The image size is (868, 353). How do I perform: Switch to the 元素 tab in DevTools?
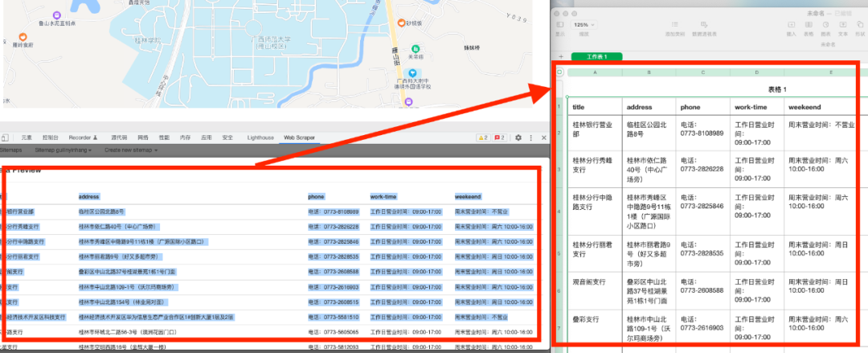point(27,138)
